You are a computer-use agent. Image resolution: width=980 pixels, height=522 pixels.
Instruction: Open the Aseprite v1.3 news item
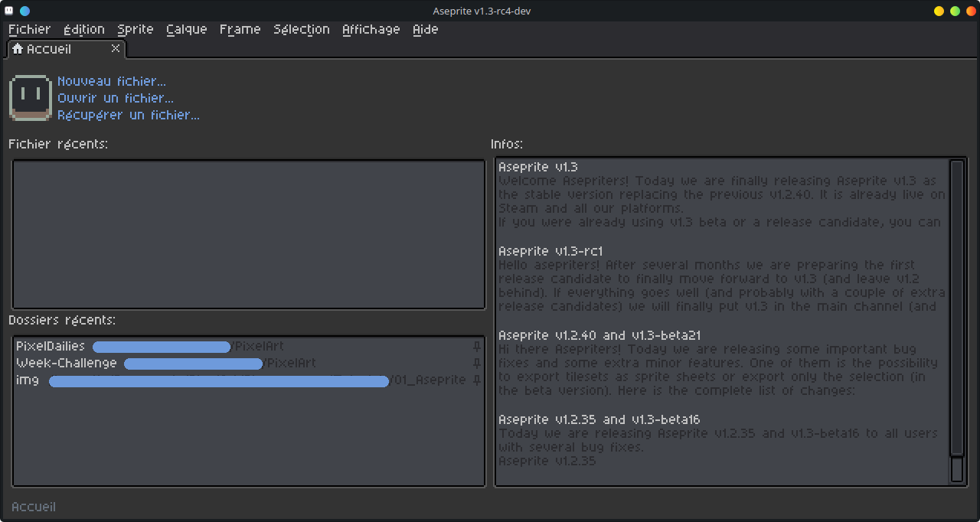[538, 167]
